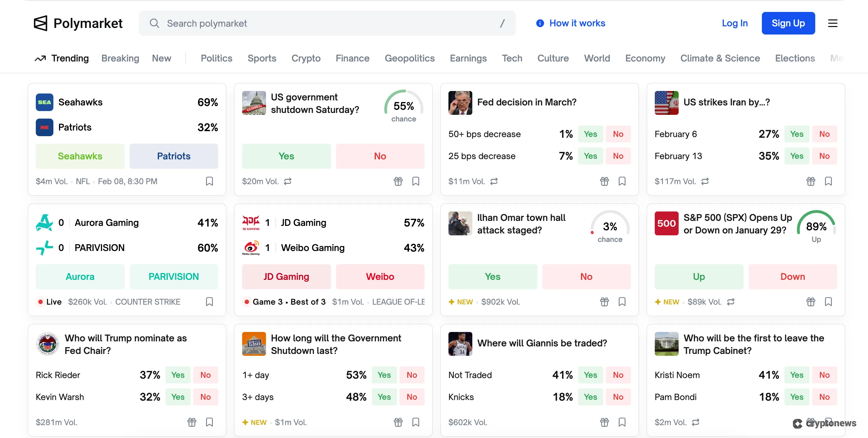
Task: Select Yes for February 13 strike
Action: (x=797, y=156)
